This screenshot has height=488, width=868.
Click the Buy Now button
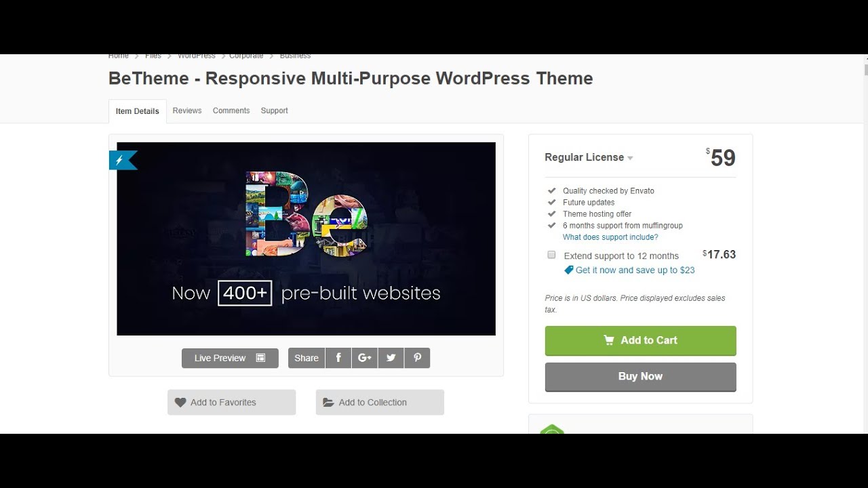pos(641,377)
